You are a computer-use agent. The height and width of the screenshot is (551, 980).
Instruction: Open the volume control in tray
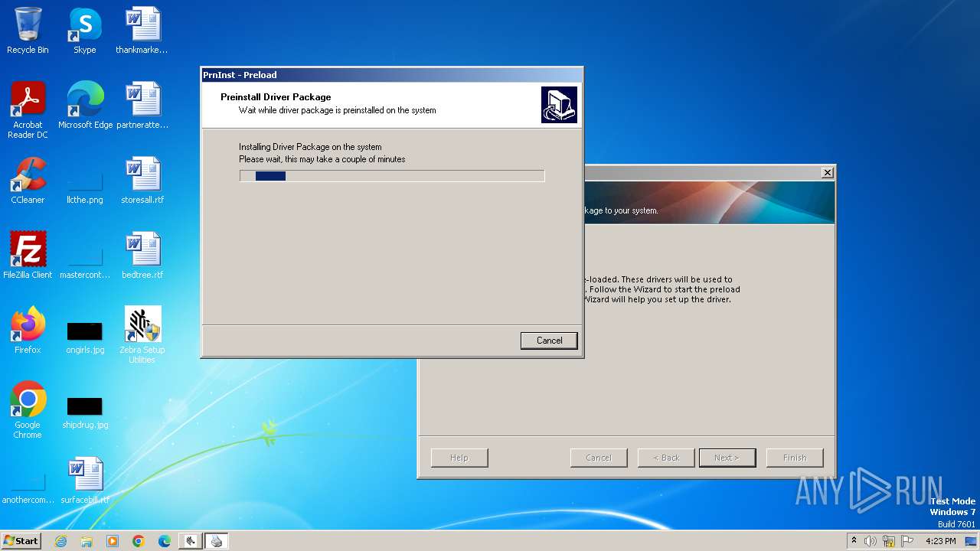point(871,541)
